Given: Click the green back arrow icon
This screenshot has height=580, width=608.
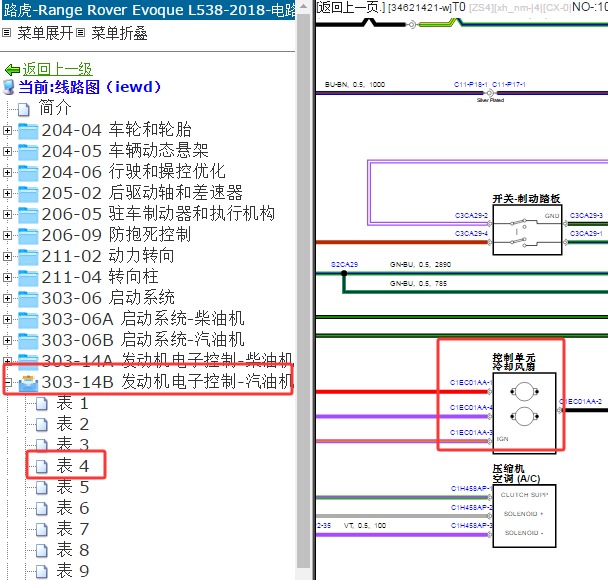Looking at the screenshot, I should point(12,70).
